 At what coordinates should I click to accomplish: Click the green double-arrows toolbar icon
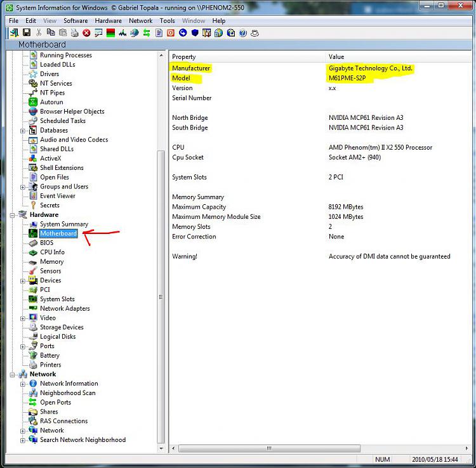[x=147, y=33]
